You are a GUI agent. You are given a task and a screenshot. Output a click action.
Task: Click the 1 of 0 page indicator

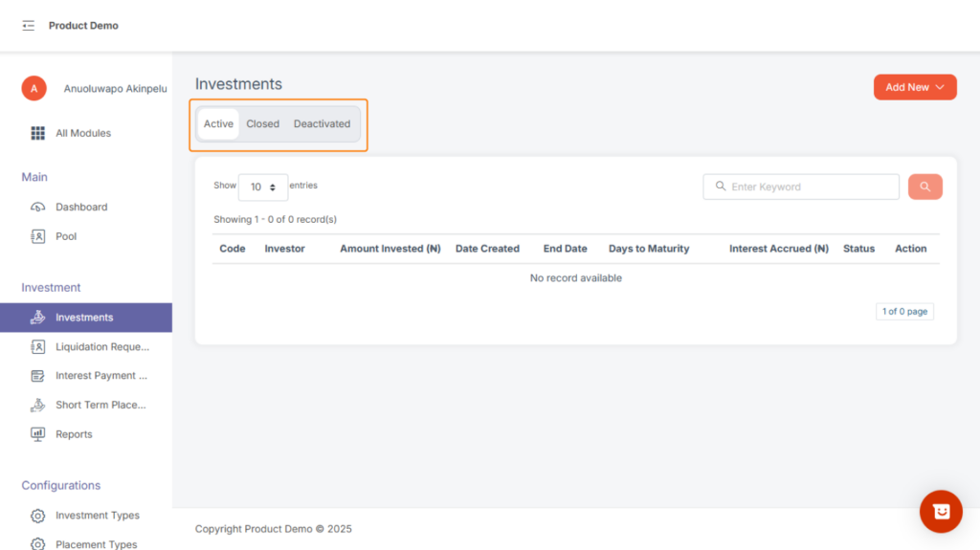tap(904, 312)
